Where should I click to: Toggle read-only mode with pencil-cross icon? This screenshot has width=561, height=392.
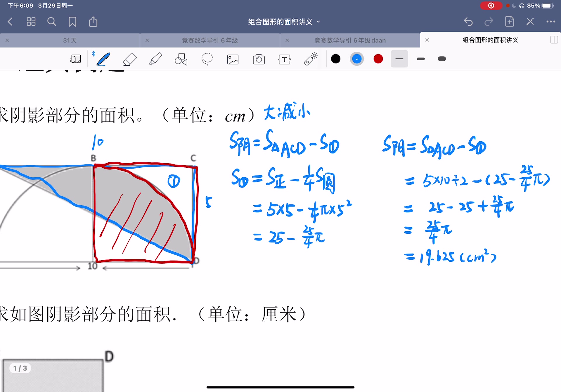pos(530,22)
